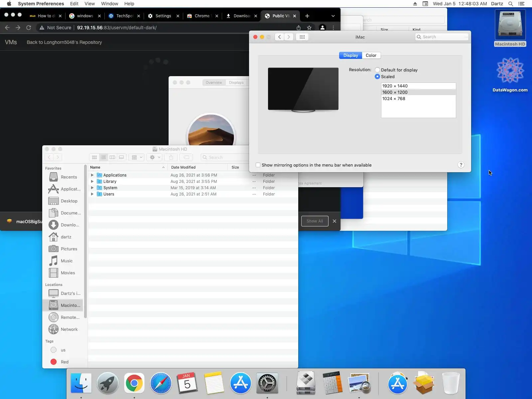
Task: Open new Chrome tab
Action: 307,16
